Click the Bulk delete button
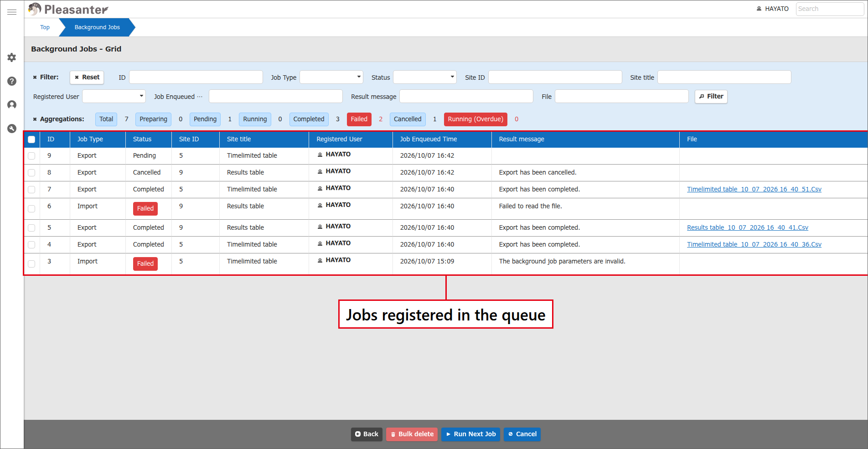This screenshot has width=868, height=449. [x=412, y=434]
